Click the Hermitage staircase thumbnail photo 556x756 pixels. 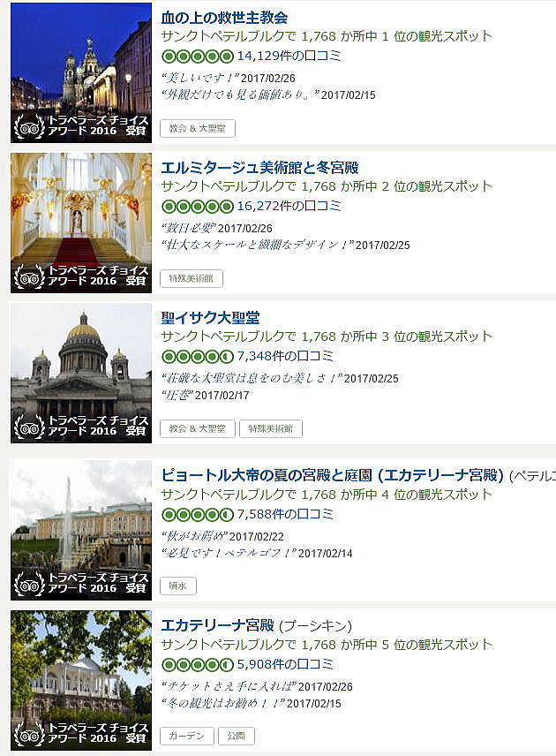pyautogui.click(x=81, y=223)
